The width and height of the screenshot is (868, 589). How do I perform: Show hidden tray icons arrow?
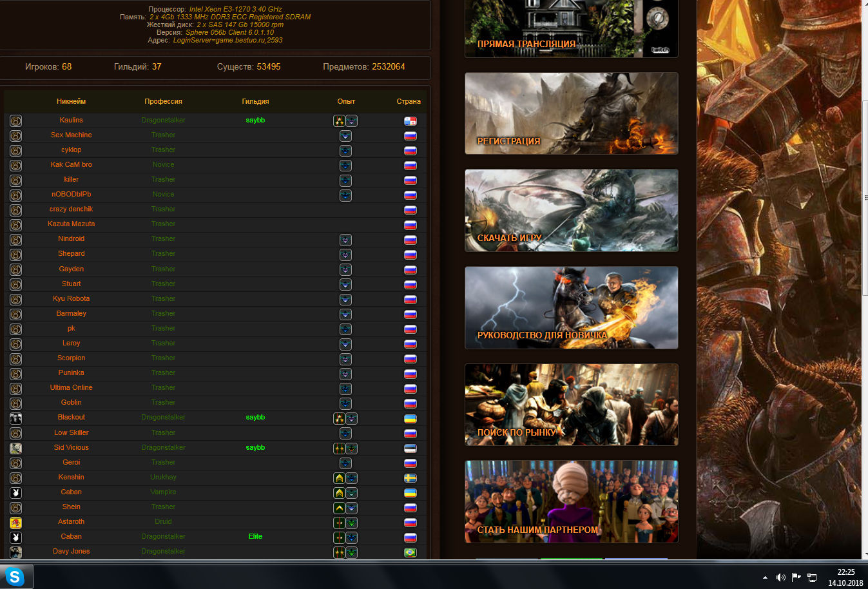pyautogui.click(x=765, y=577)
